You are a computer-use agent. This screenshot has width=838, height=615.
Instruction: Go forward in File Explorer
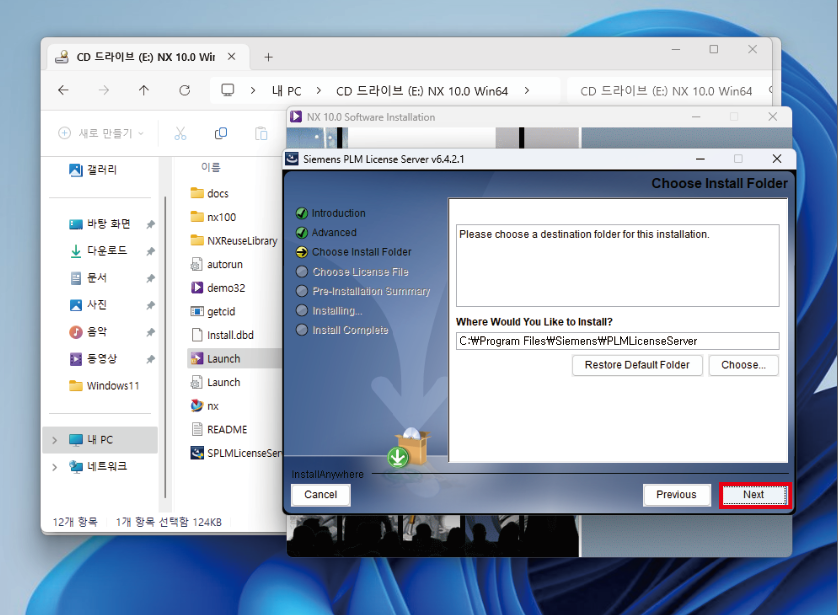[104, 90]
